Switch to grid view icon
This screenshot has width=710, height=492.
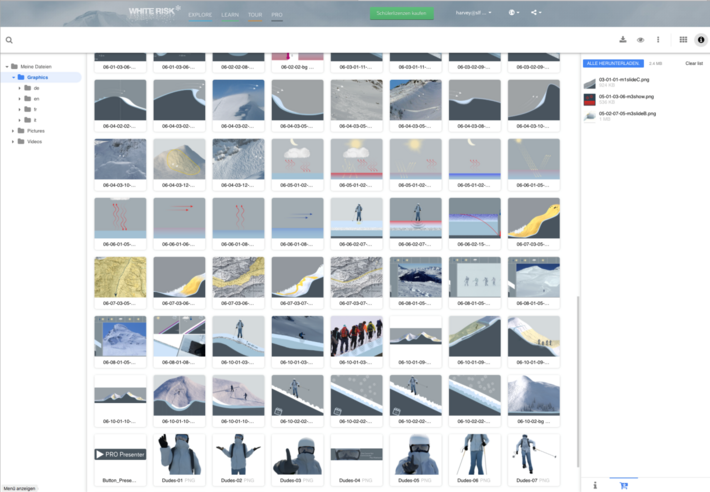(683, 40)
